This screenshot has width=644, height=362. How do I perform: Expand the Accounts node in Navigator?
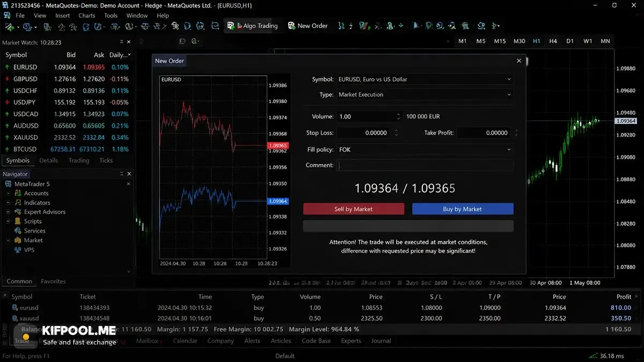pos(8,193)
